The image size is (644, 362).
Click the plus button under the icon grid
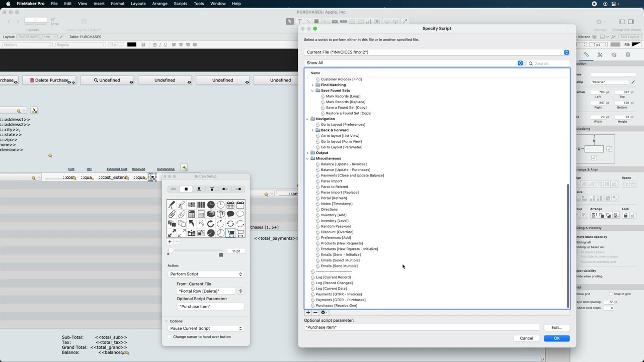(x=170, y=242)
